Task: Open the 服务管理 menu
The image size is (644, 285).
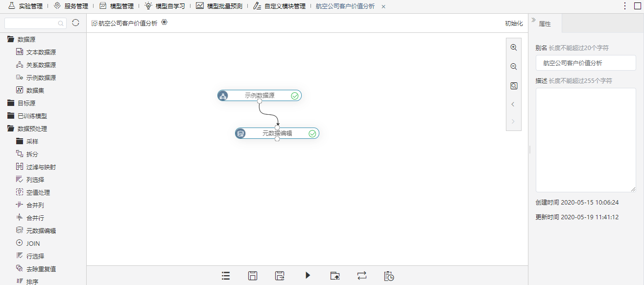Action: tap(71, 6)
